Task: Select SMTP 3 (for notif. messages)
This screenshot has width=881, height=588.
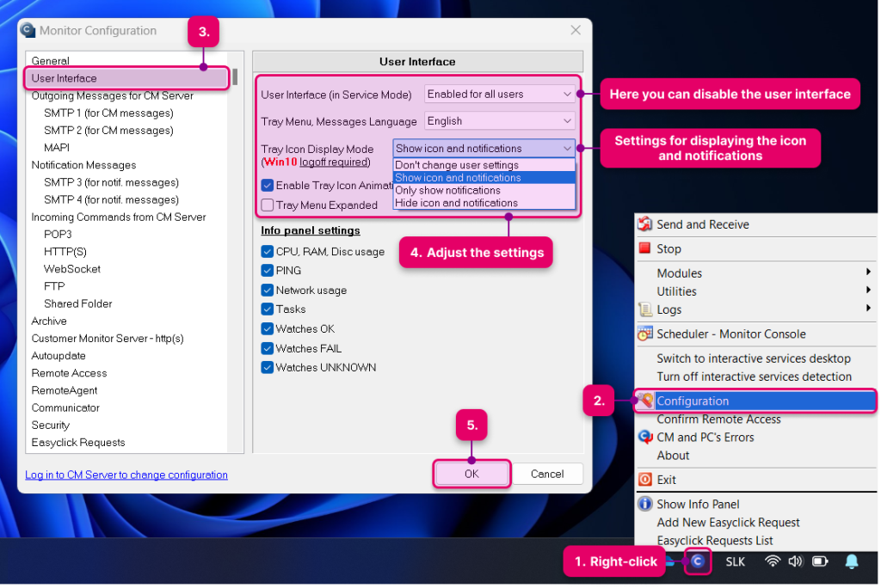Action: pos(111,182)
